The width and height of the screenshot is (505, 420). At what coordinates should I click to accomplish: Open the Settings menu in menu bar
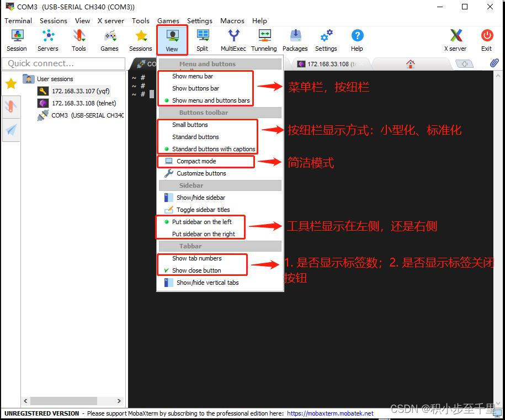(x=200, y=20)
